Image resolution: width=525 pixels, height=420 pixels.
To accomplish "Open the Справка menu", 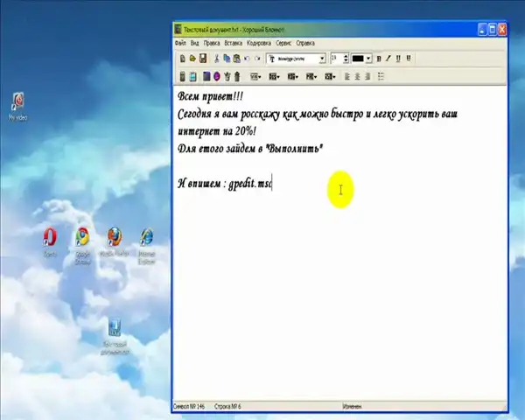I will [305, 43].
